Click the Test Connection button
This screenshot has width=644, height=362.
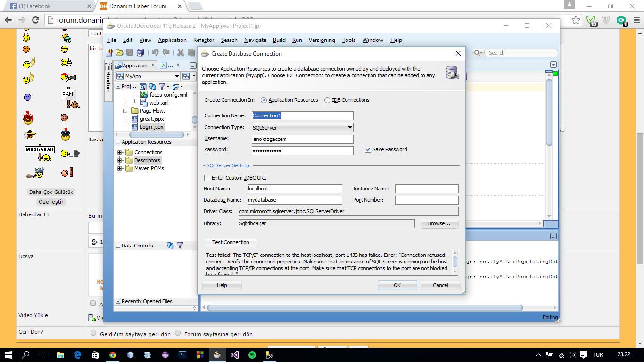point(231,242)
